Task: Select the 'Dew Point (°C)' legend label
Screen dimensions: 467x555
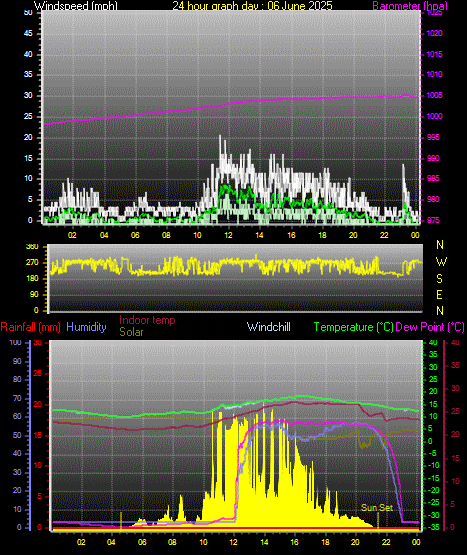Action: [430, 327]
